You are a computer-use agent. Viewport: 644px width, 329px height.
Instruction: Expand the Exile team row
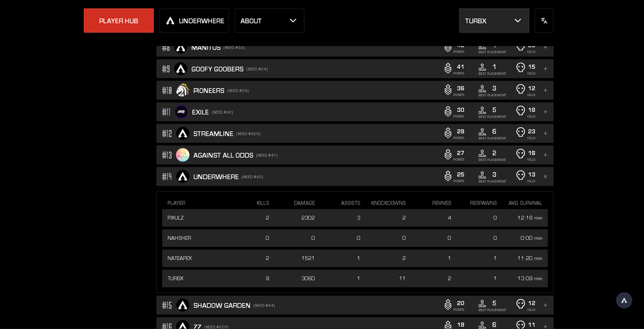(545, 112)
